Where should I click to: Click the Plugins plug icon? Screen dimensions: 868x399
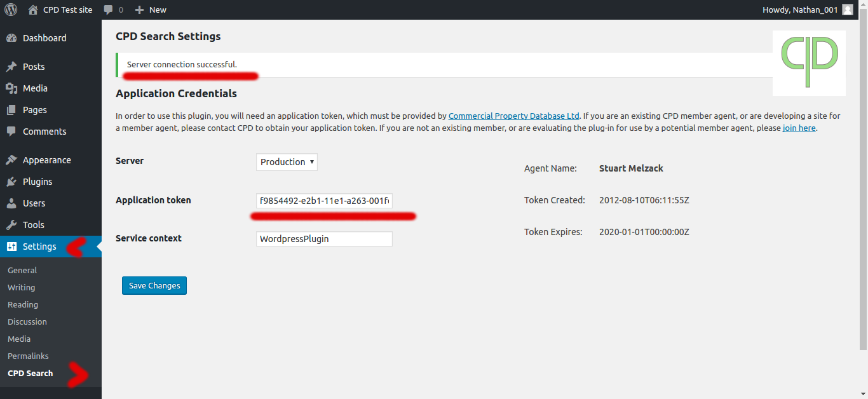pyautogui.click(x=11, y=182)
